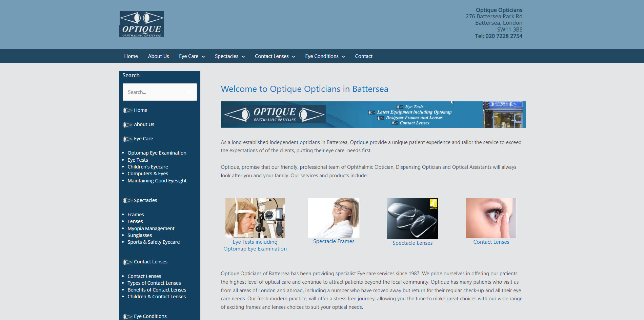Open the Contact page from navbar
This screenshot has width=644, height=320.
point(364,56)
